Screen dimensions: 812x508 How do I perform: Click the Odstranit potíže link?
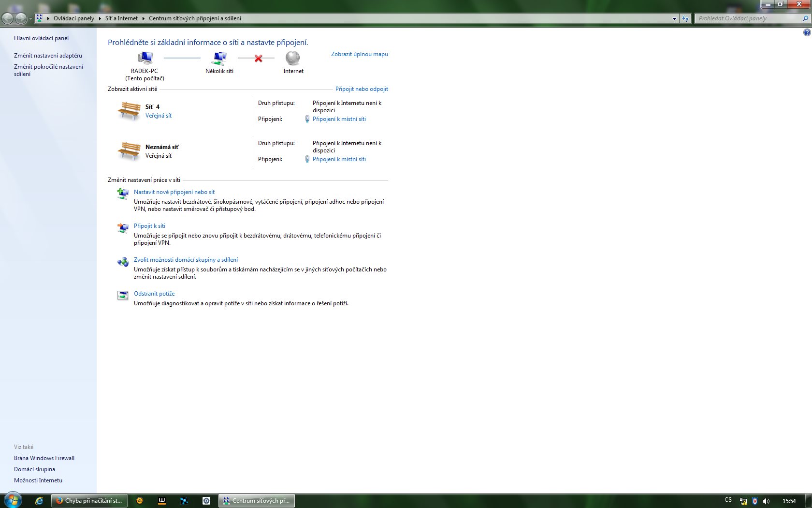[x=154, y=294]
